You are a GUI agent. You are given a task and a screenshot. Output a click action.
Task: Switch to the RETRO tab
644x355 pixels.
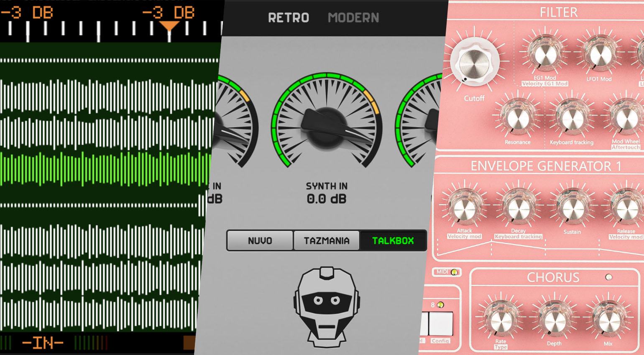tap(289, 18)
